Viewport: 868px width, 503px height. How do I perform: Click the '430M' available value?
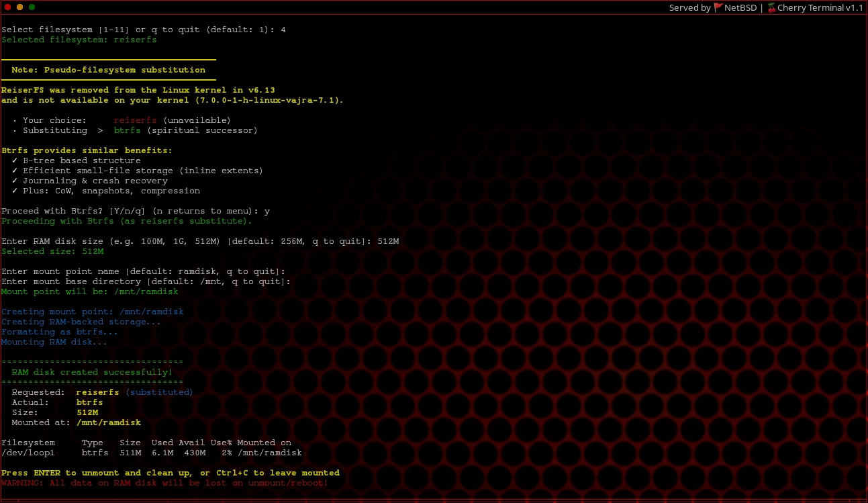[195, 453]
